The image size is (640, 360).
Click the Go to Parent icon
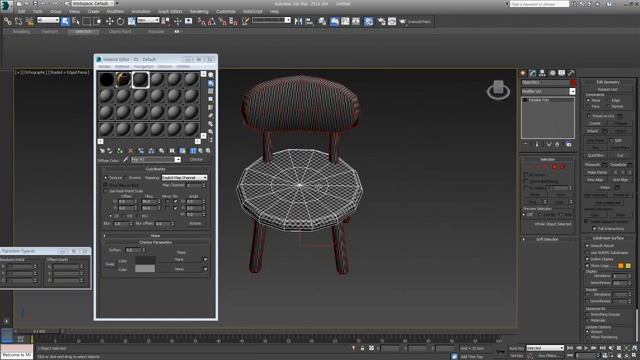[200, 151]
